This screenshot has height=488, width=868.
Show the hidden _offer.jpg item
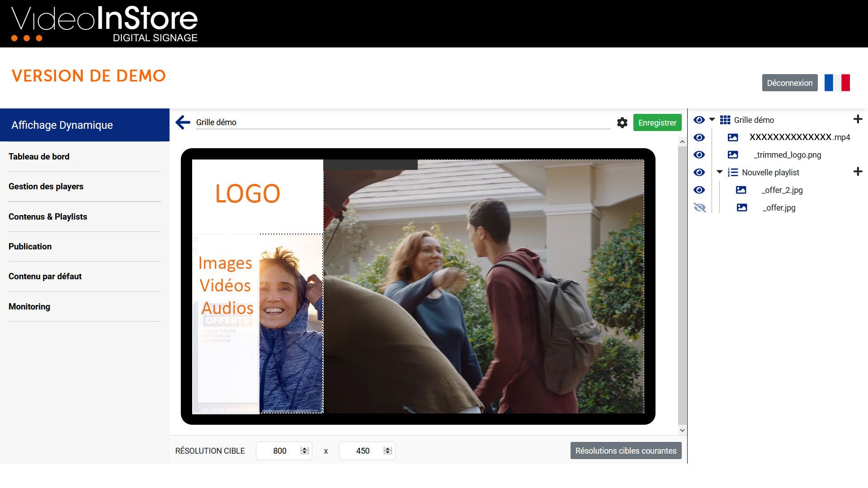point(699,208)
